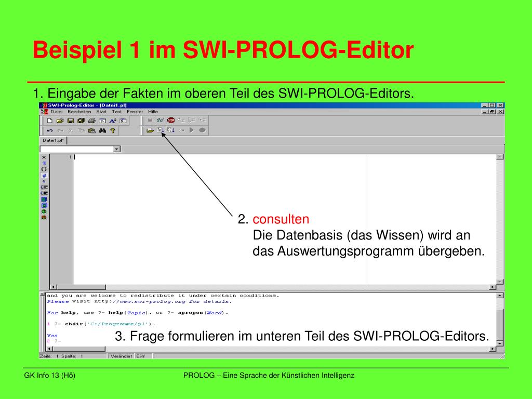
Task: Click the red STOP sign icon
Action: point(171,120)
